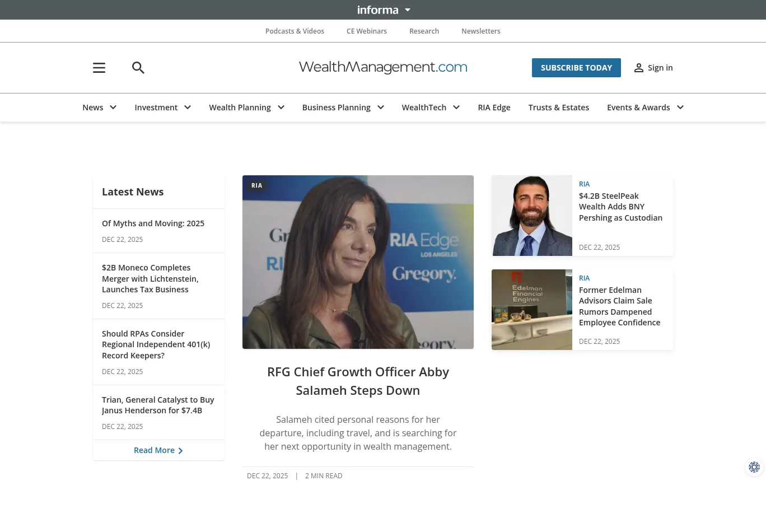
Task: Open the Events & Awards dropdown
Action: point(680,107)
